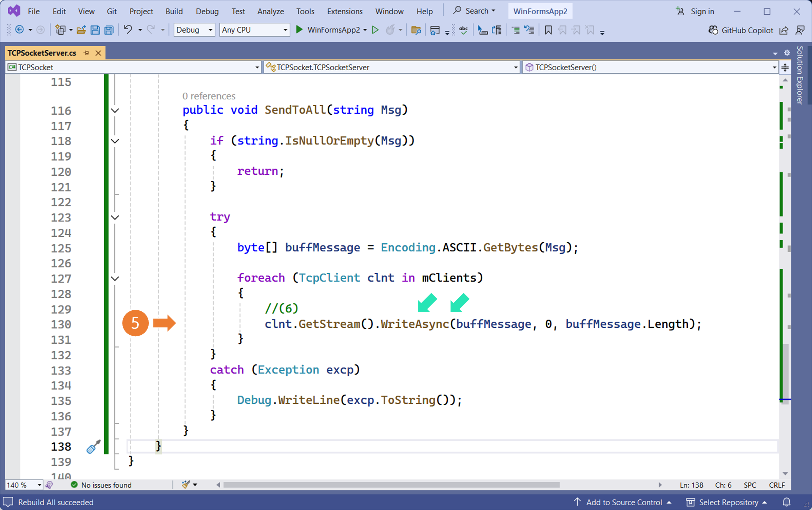The width and height of the screenshot is (812, 510).
Task: Click the CRLF line ending indicator
Action: [777, 485]
